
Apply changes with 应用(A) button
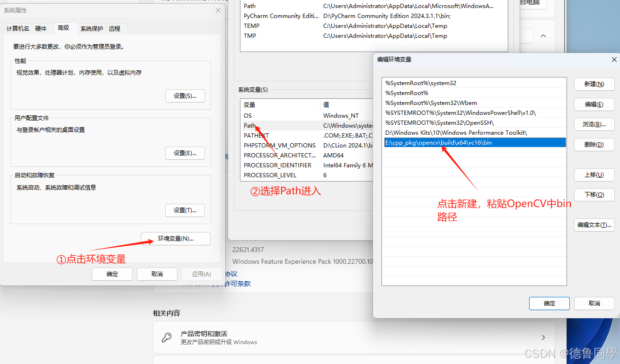(201, 274)
